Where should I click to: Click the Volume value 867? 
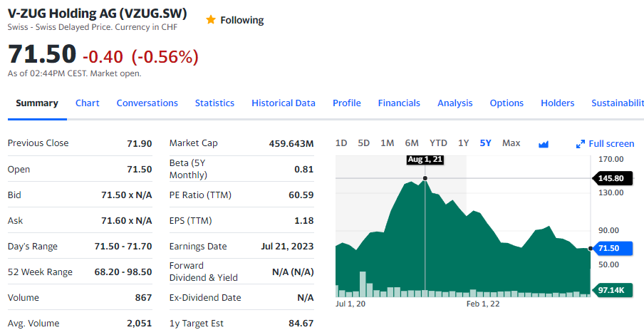coord(143,297)
